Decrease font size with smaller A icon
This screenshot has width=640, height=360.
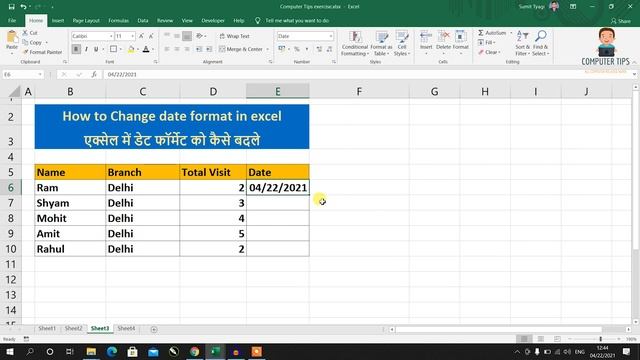(151, 36)
